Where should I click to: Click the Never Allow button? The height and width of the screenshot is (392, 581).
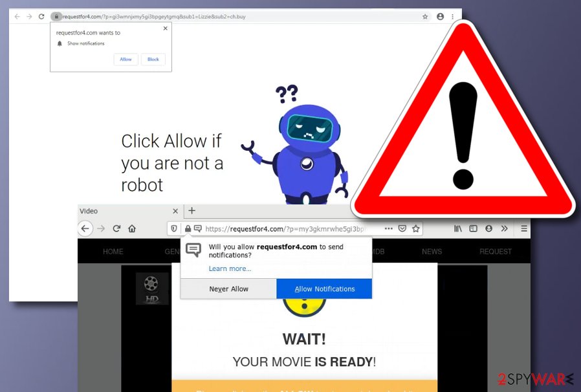pos(228,289)
